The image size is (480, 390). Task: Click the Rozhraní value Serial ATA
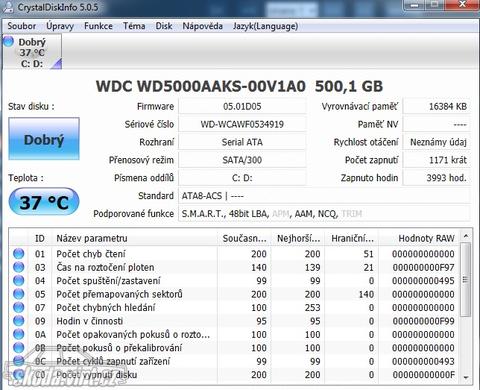point(242,142)
